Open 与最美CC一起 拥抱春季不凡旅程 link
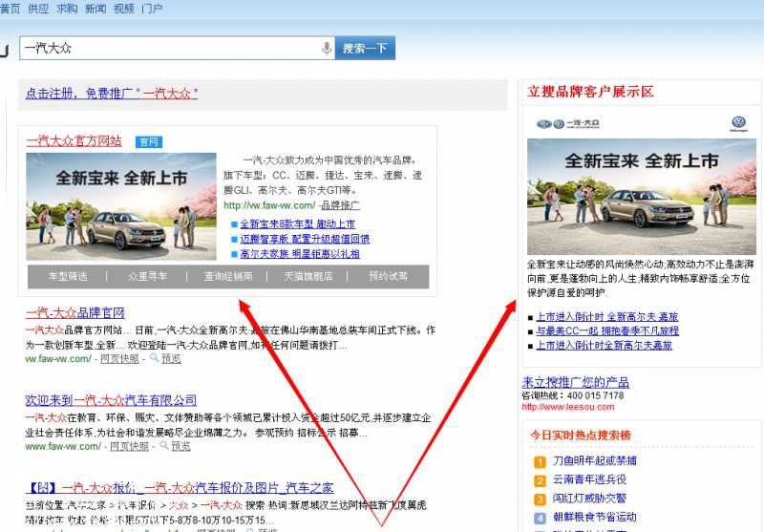This screenshot has height=532, width=764. (607, 331)
